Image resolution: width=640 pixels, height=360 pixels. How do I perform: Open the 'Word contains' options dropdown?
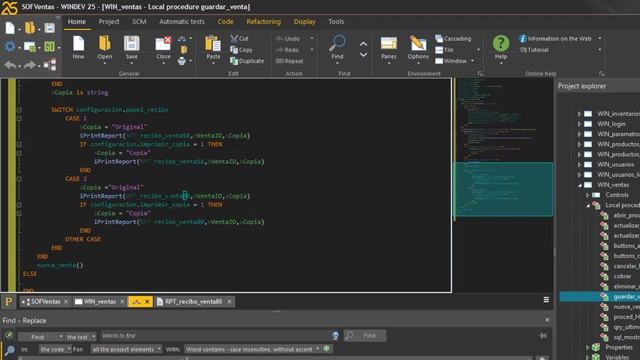click(x=252, y=349)
